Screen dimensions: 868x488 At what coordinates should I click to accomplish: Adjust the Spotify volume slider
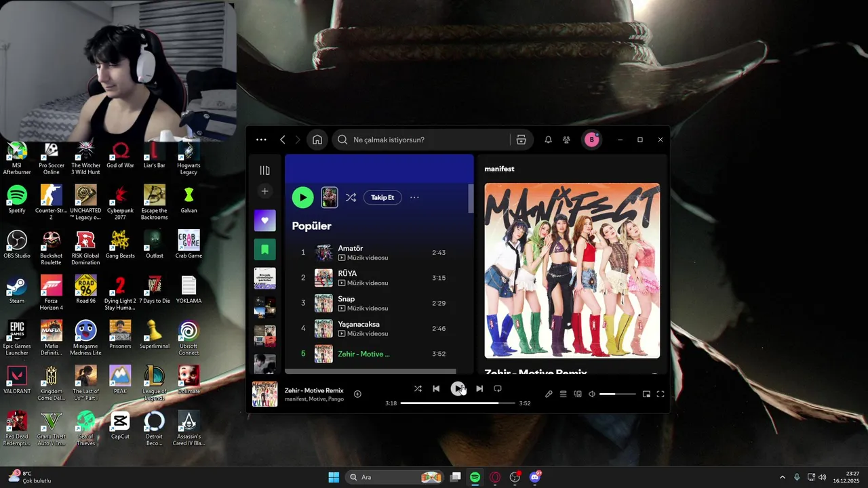618,394
